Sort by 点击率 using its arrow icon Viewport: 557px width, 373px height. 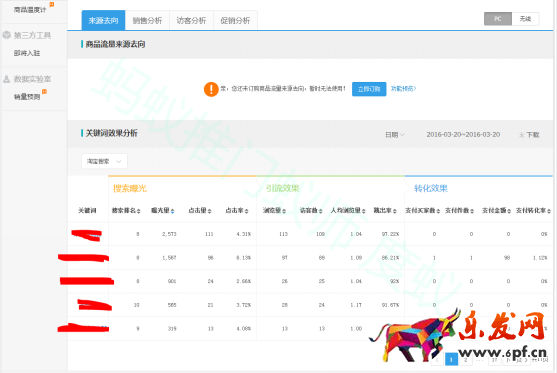(x=246, y=211)
